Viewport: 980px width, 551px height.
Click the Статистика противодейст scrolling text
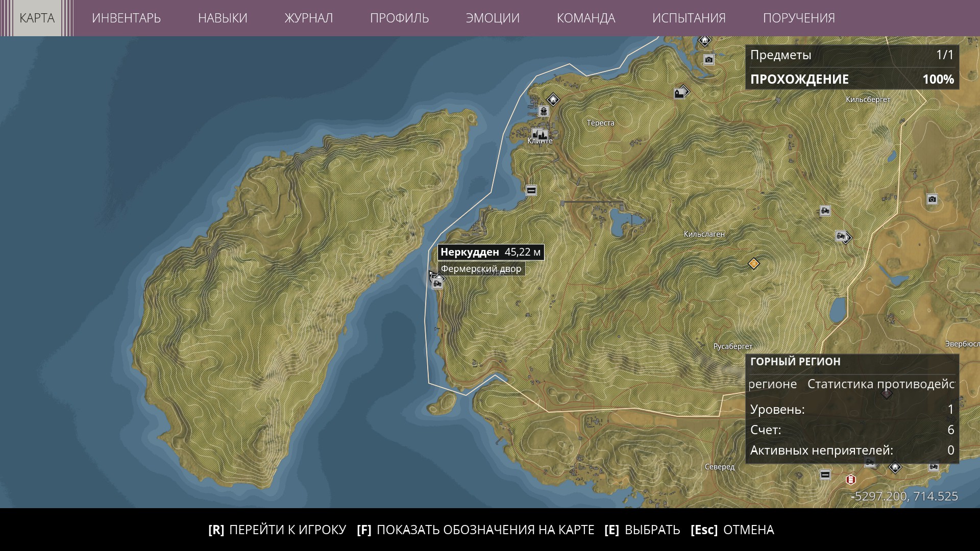pos(881,384)
